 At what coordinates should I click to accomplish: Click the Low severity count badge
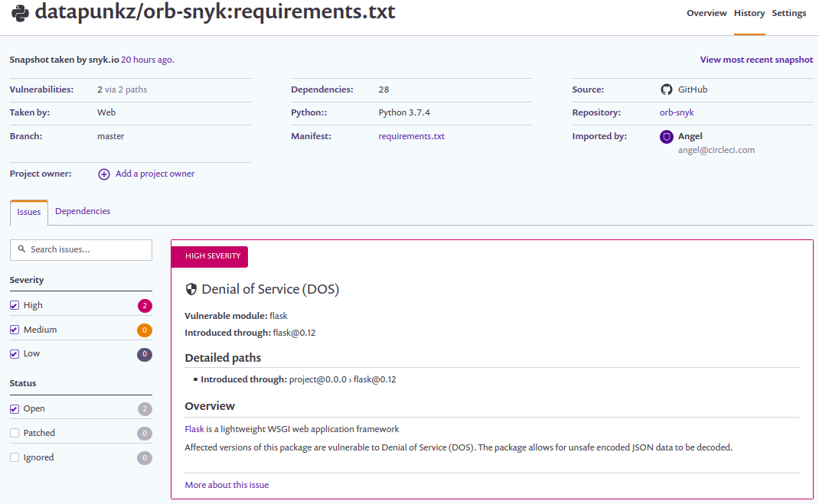145,354
